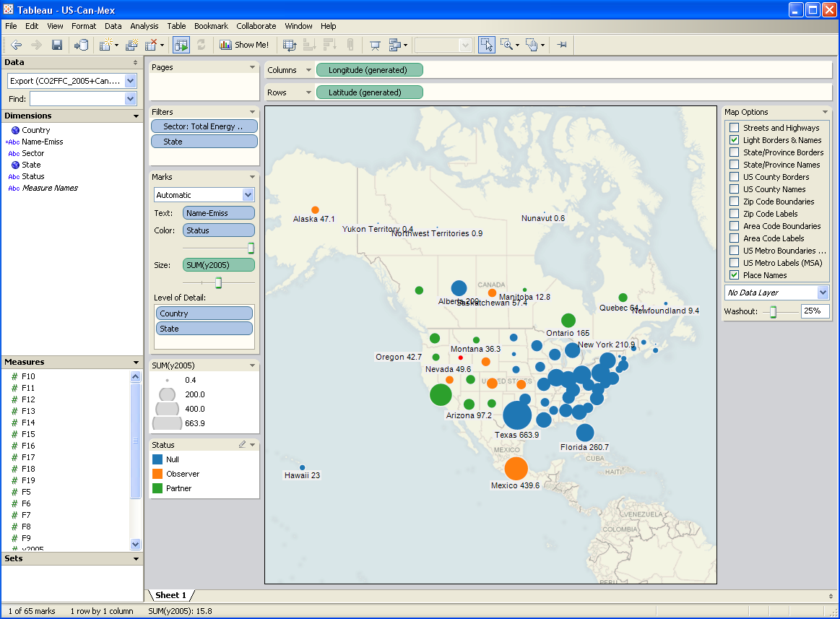Click the Name-Emiss text pill
The width and height of the screenshot is (840, 619).
pyautogui.click(x=219, y=213)
